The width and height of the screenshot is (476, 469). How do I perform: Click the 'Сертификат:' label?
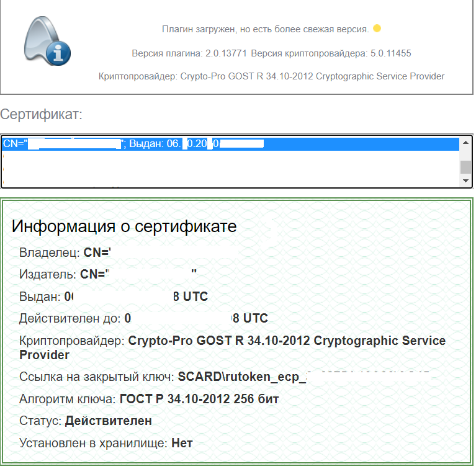pyautogui.click(x=41, y=114)
